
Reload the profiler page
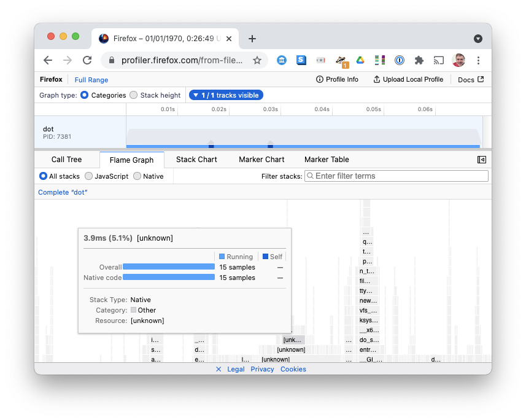87,60
